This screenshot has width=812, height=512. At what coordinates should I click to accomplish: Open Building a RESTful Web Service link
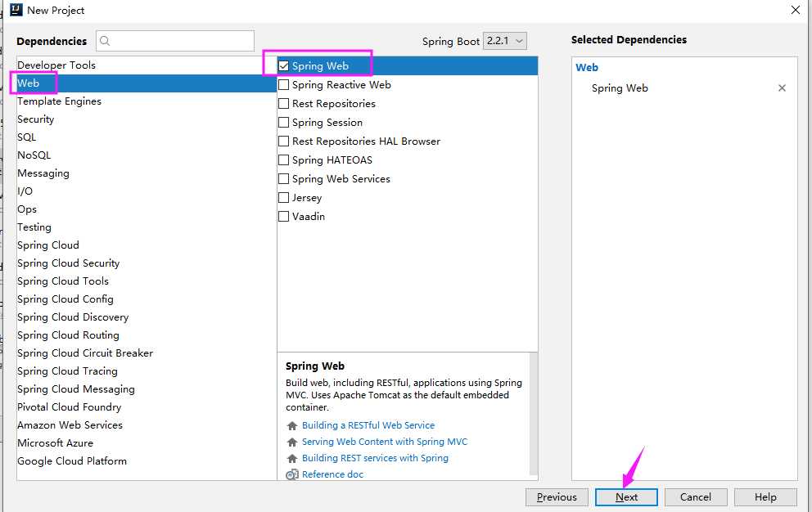(x=368, y=425)
